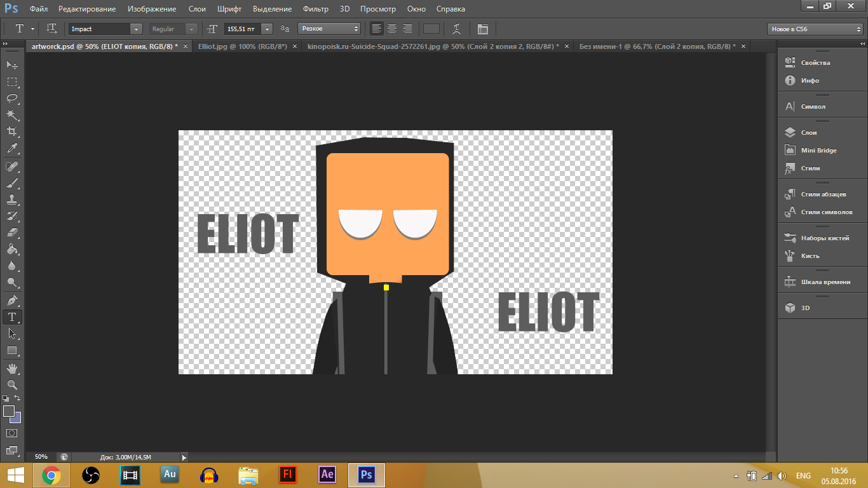Select the Lasso tool
This screenshot has height=488, width=868.
pyautogui.click(x=12, y=98)
